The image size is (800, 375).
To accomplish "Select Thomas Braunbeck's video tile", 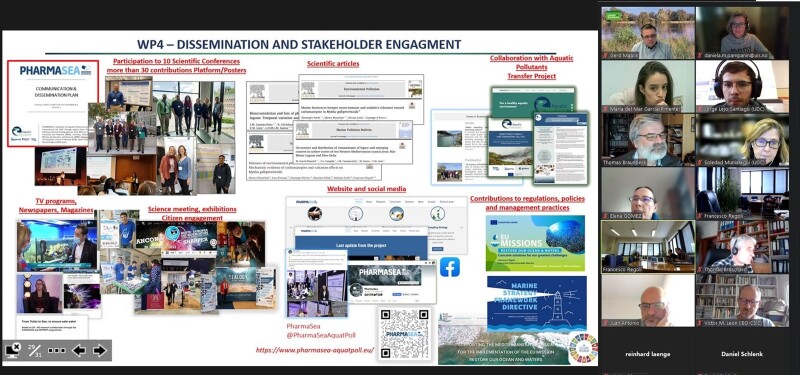I will [x=648, y=140].
